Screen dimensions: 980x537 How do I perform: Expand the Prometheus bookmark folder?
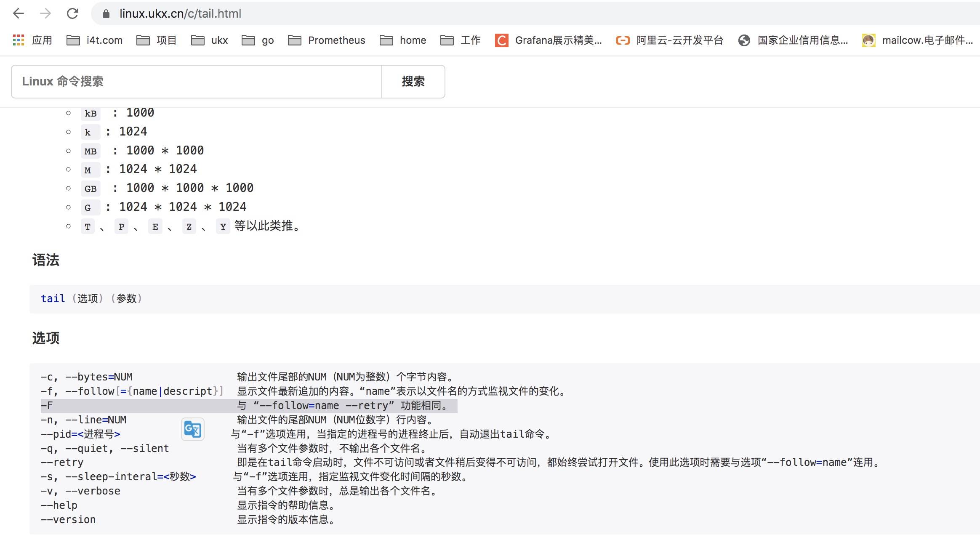point(327,40)
